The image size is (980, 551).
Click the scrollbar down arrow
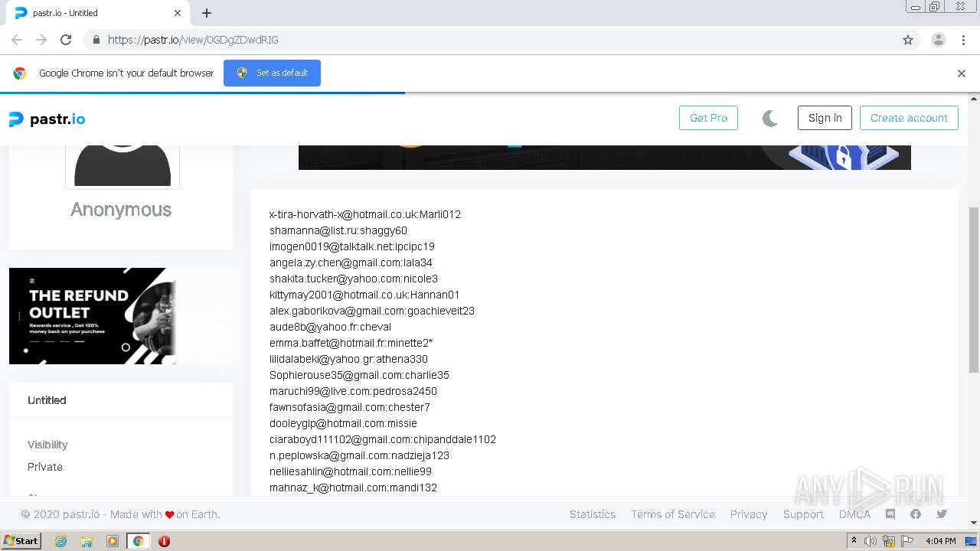974,523
